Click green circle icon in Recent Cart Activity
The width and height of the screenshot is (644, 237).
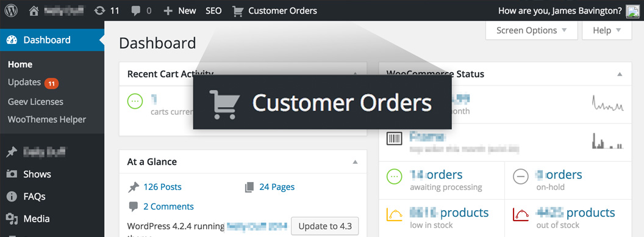coord(135,101)
